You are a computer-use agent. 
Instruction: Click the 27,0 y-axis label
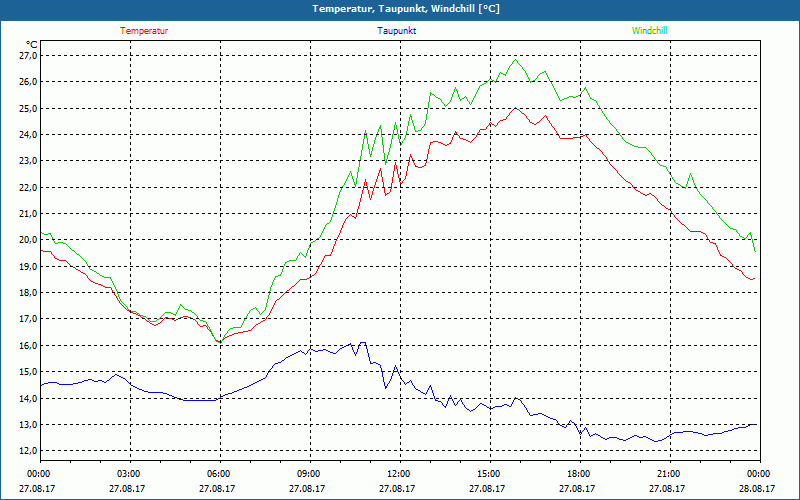tap(29, 56)
